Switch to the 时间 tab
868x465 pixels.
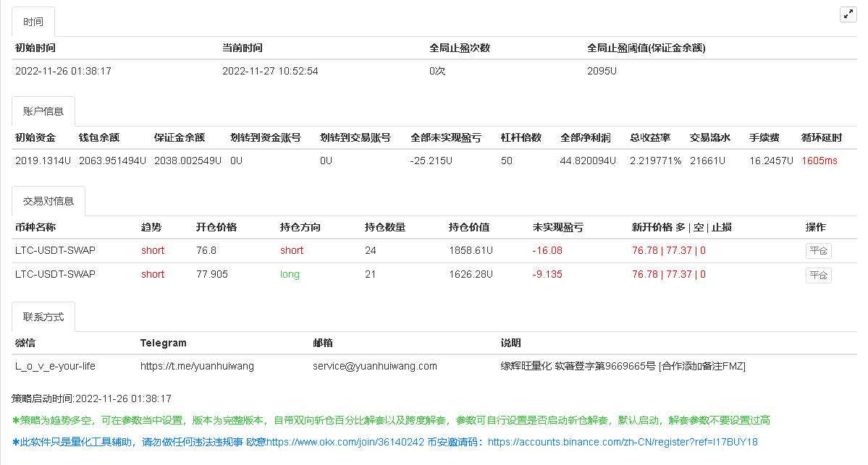[33, 22]
